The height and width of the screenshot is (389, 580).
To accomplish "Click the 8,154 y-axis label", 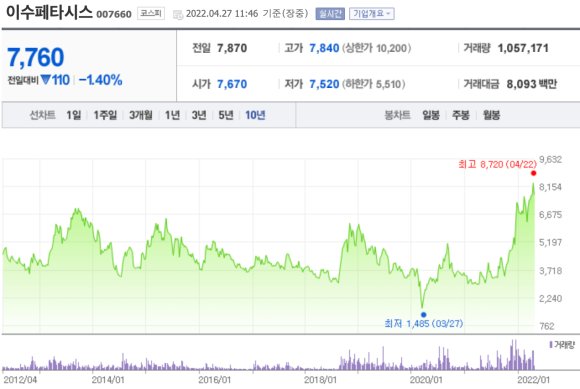I will tap(550, 187).
